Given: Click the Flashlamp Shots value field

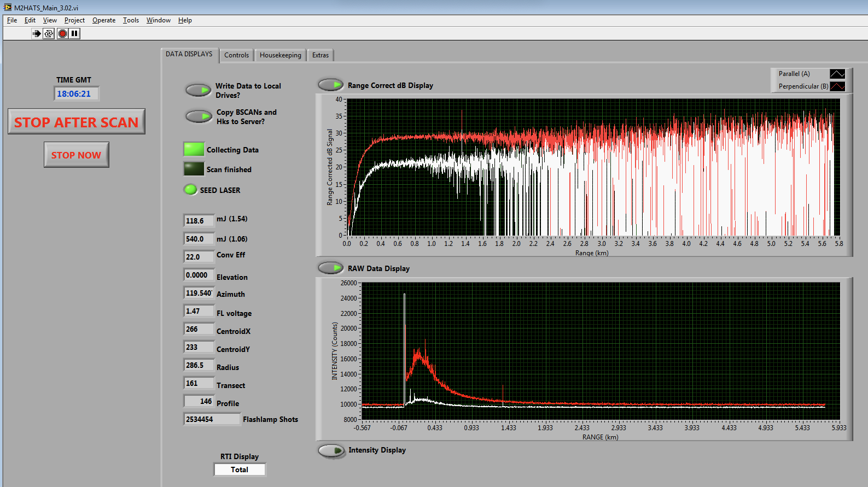Looking at the screenshot, I should click(211, 419).
